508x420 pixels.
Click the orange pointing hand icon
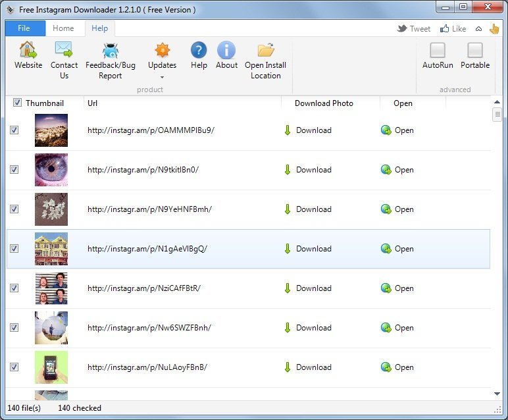click(x=494, y=29)
